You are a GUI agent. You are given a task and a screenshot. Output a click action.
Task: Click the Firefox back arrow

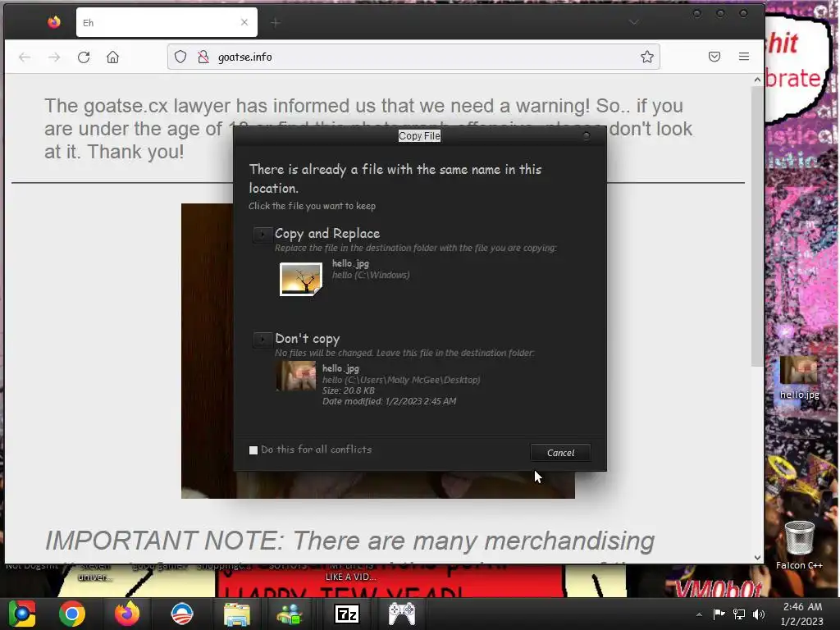tap(25, 57)
